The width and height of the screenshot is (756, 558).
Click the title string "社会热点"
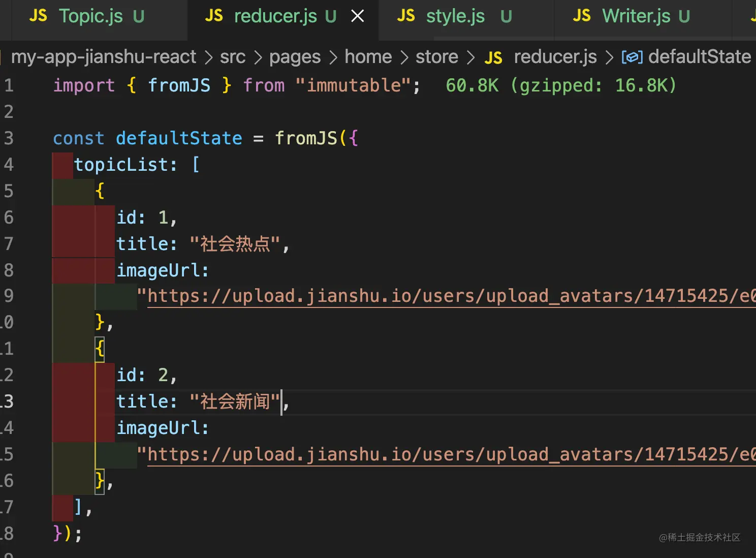(x=235, y=244)
